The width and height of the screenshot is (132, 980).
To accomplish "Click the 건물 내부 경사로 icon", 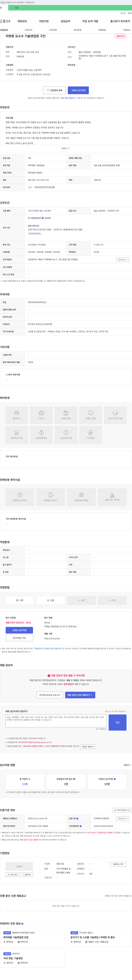I will 112,497.
